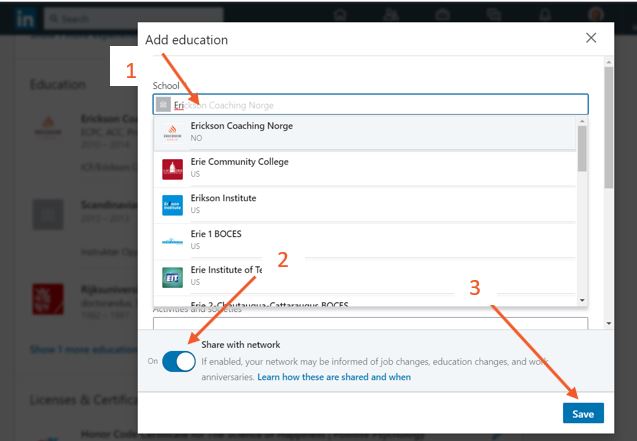Click the blurred search field in LinkedIn header

[134, 19]
